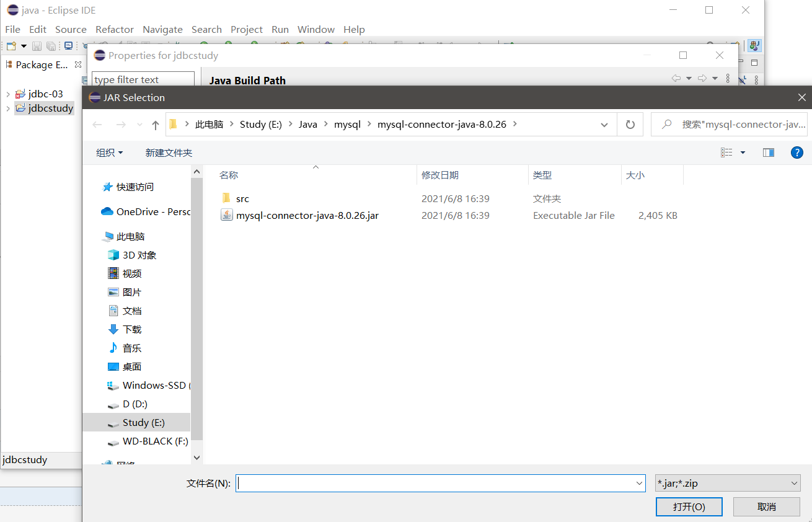Open Run menu in Eclipse

point(280,29)
